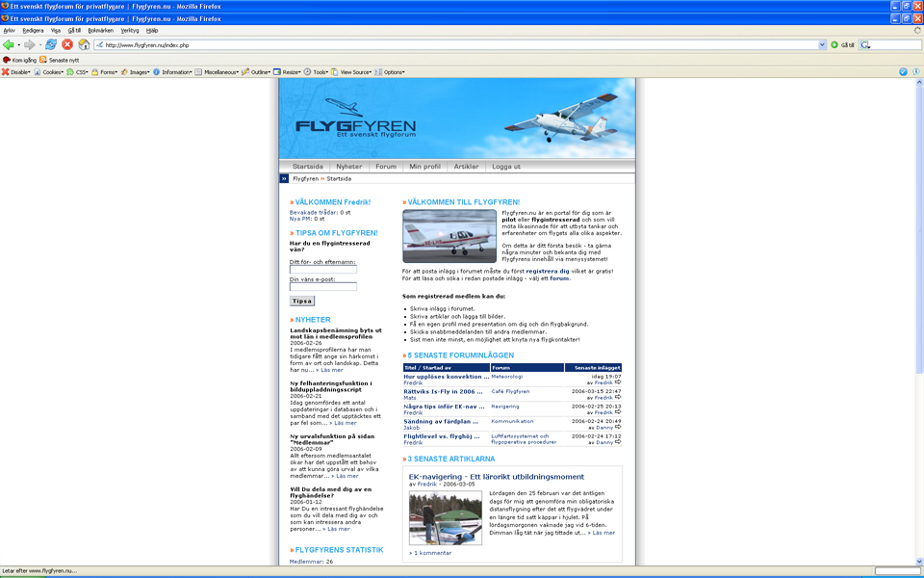Open the Café Flygfyren forum link
Viewport: 924px width, 578px height.
pos(510,391)
